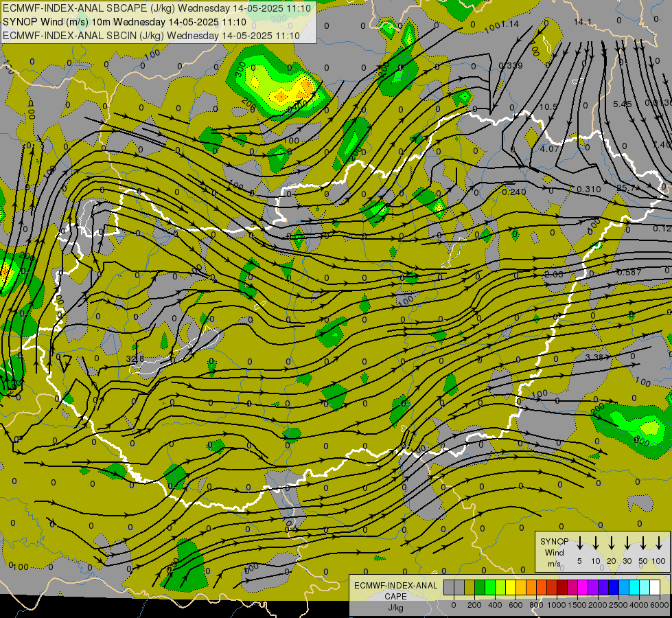This screenshot has height=618, width=672.
Task: Pick the pale cyan legend swatch beside white
Action: coord(644,587)
